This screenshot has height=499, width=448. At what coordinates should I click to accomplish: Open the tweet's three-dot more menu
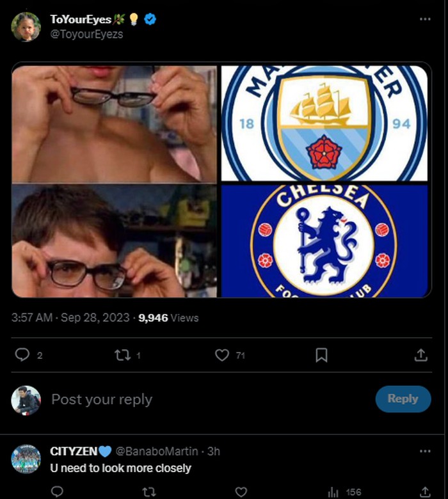[425, 19]
